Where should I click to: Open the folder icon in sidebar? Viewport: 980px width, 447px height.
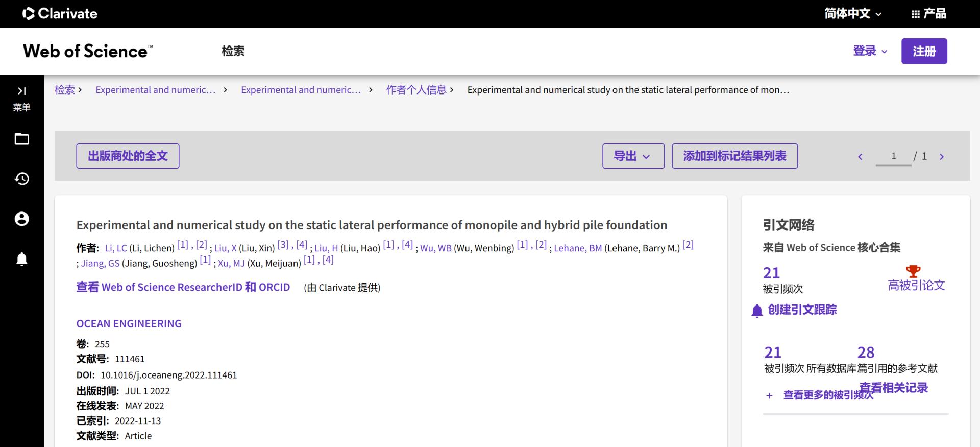pyautogui.click(x=21, y=139)
